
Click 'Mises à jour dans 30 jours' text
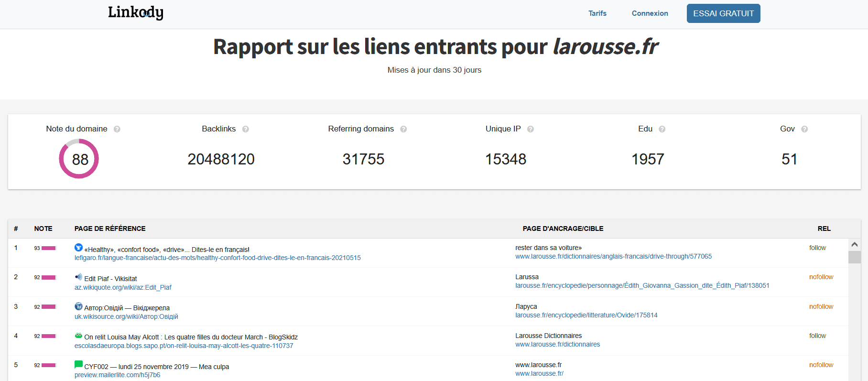click(x=434, y=70)
